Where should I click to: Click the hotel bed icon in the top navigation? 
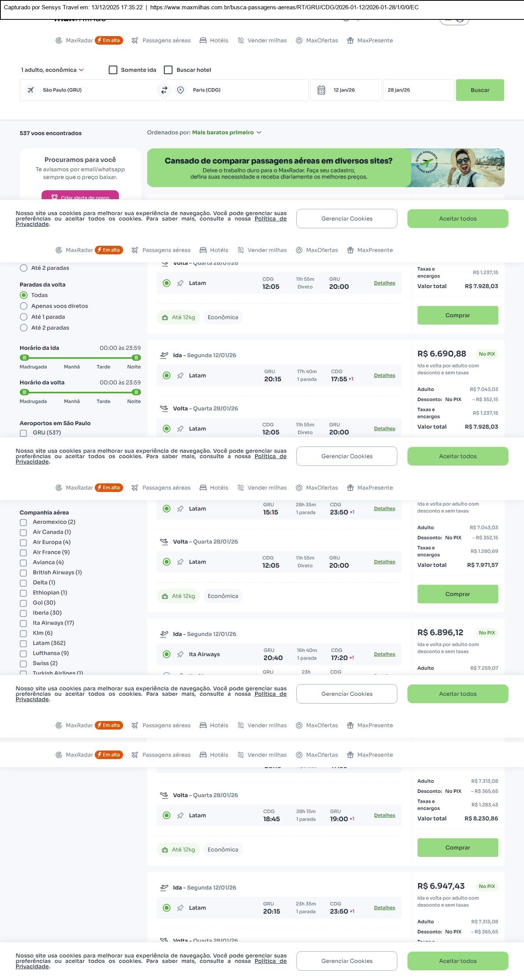tap(203, 40)
